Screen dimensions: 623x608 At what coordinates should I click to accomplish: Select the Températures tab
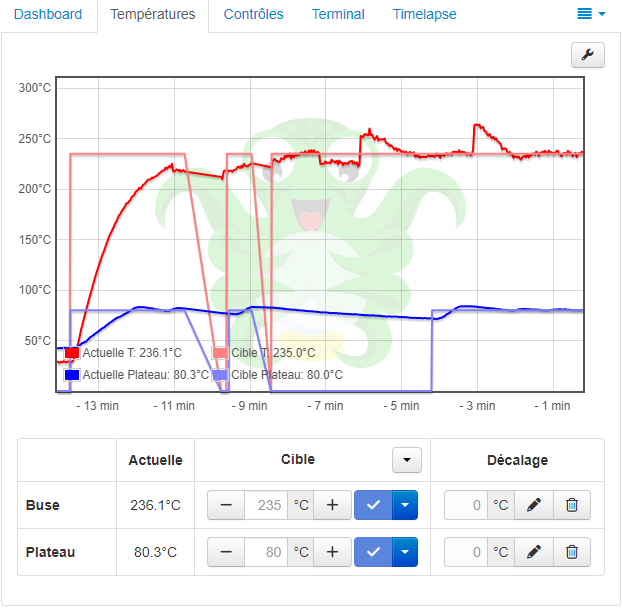click(153, 14)
